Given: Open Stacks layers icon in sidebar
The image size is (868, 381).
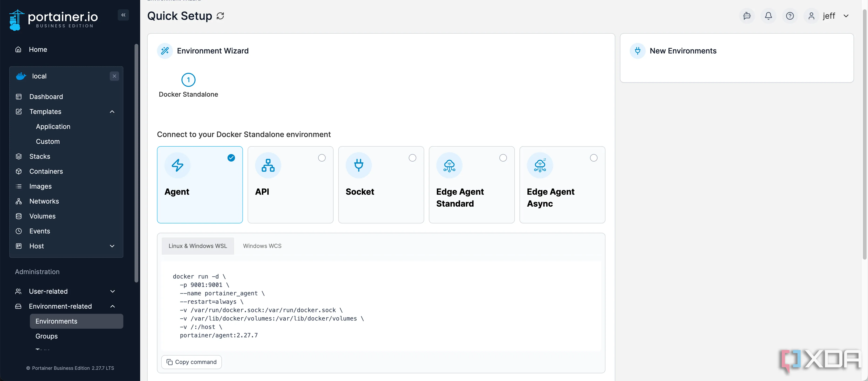Looking at the screenshot, I should coord(19,156).
